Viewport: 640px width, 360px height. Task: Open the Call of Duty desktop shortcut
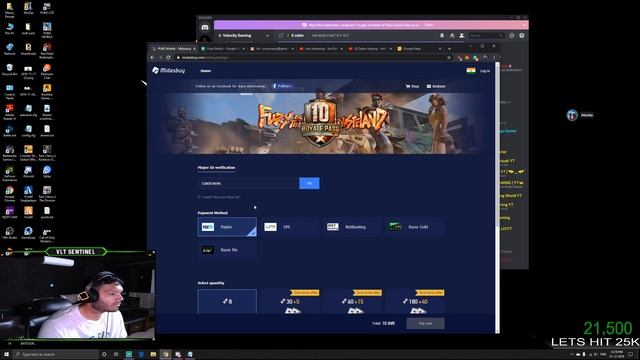[47, 235]
